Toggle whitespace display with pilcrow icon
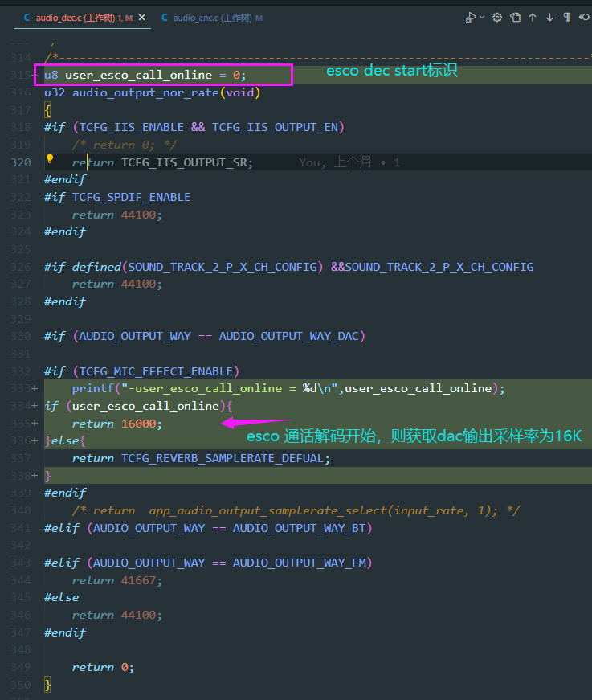The width and height of the screenshot is (592, 700). (x=566, y=18)
